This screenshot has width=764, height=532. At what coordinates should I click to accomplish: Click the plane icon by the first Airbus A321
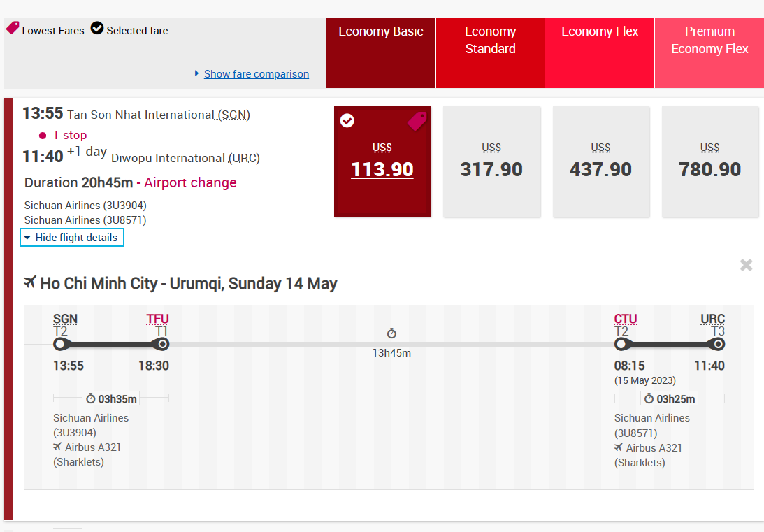57,447
